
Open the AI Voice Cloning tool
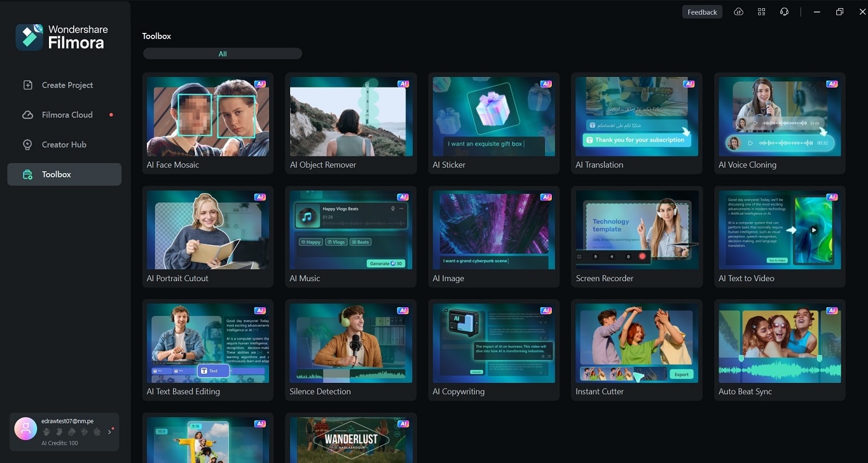780,123
